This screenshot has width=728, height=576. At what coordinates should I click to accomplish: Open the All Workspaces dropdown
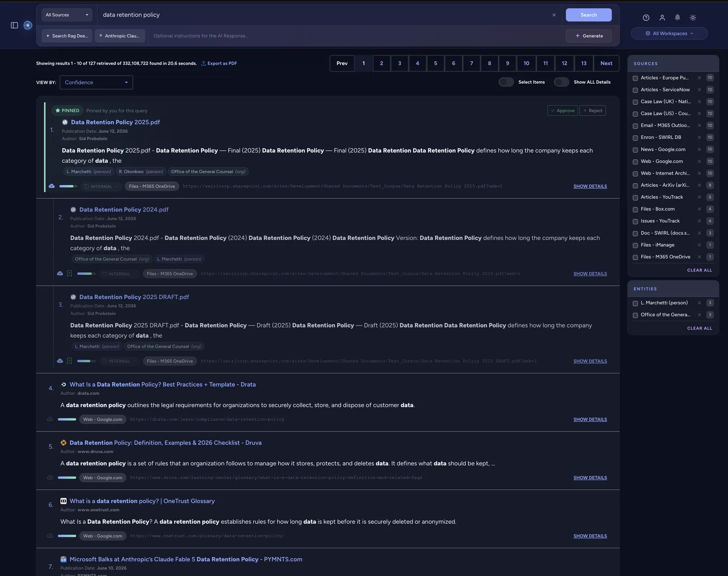(x=669, y=34)
